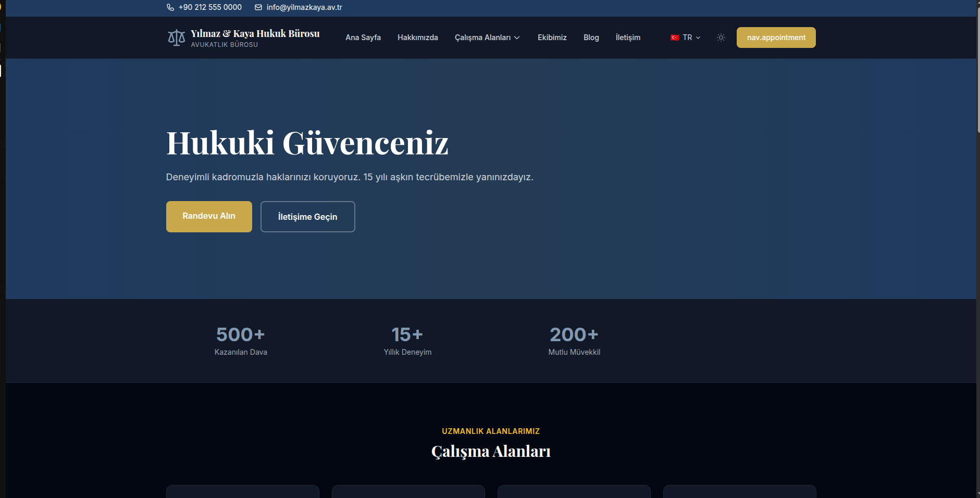Viewport: 980px width, 498px height.
Task: Click the scales of justice logo icon
Action: pos(176,38)
